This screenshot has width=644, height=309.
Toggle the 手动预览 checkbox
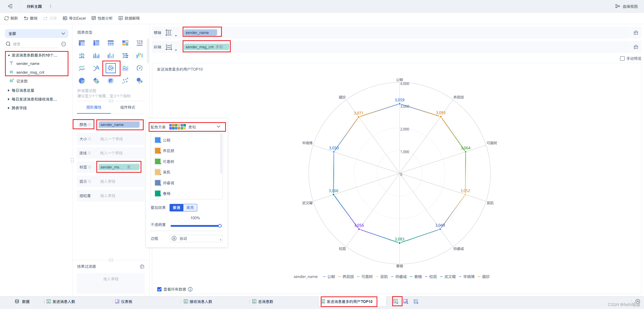point(622,59)
